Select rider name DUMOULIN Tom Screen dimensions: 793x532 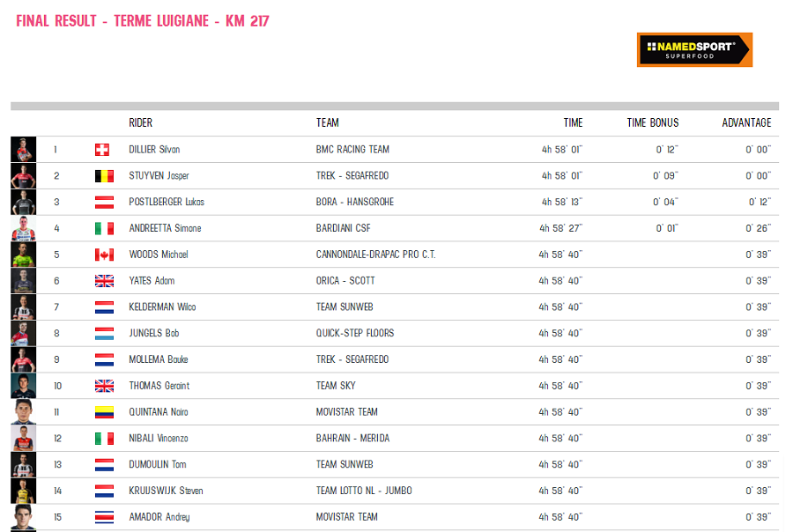click(158, 465)
